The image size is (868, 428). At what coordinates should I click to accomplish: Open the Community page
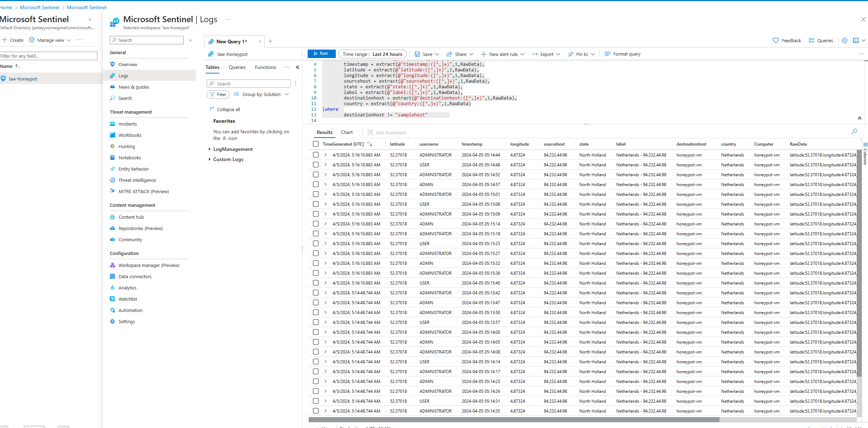130,239
